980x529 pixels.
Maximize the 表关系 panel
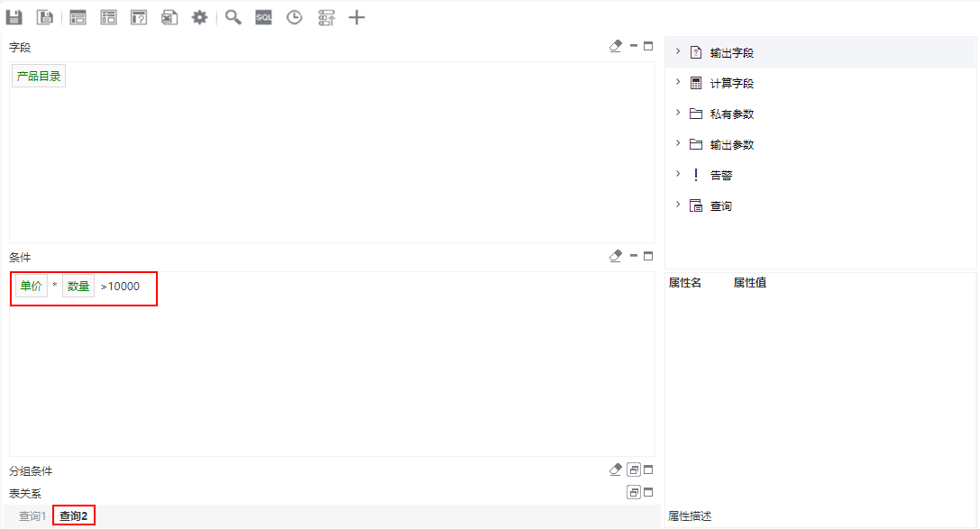click(648, 492)
